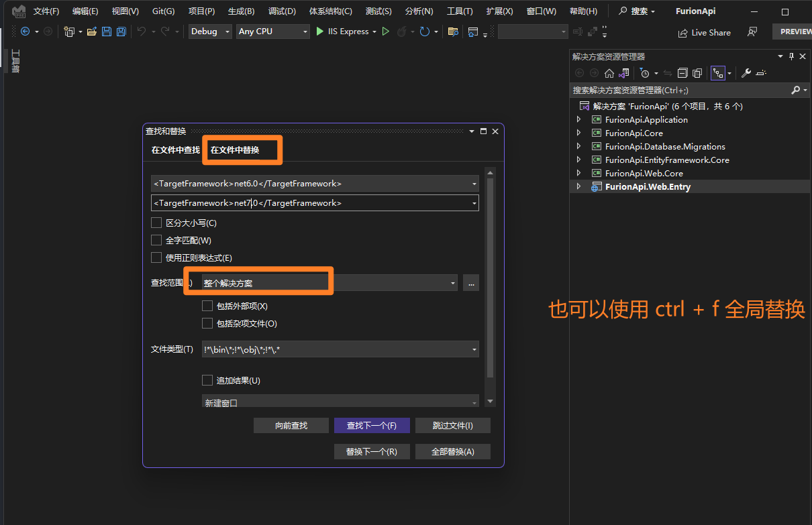Image resolution: width=812 pixels, height=525 pixels.
Task: Click Start Without Debugging outline play icon
Action: (x=385, y=32)
